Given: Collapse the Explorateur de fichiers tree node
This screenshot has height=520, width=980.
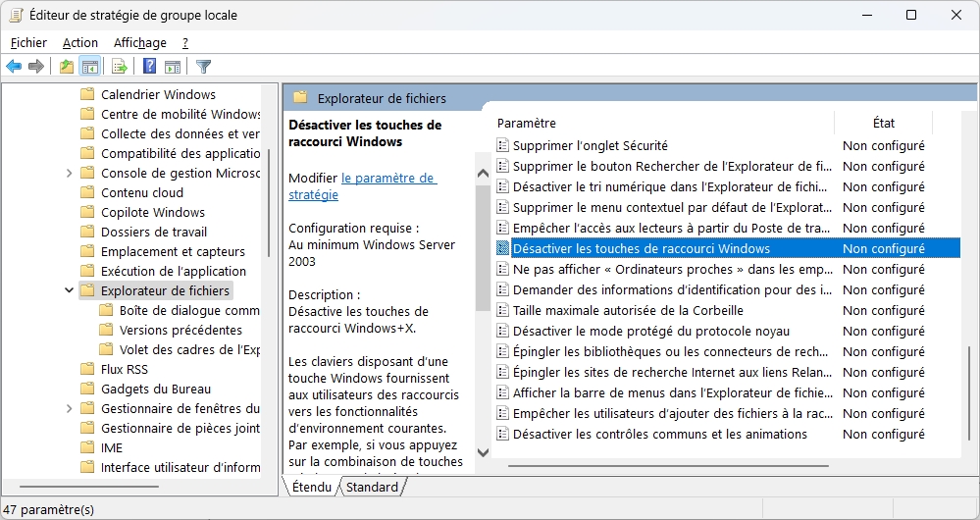Looking at the screenshot, I should [x=70, y=290].
